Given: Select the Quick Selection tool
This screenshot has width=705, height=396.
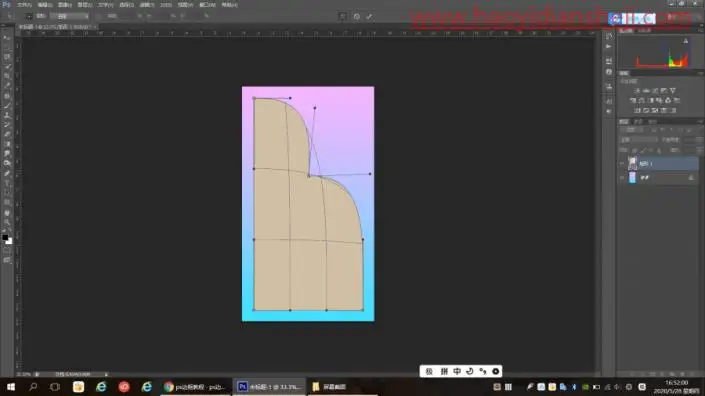Looking at the screenshot, I should pyautogui.click(x=7, y=67).
